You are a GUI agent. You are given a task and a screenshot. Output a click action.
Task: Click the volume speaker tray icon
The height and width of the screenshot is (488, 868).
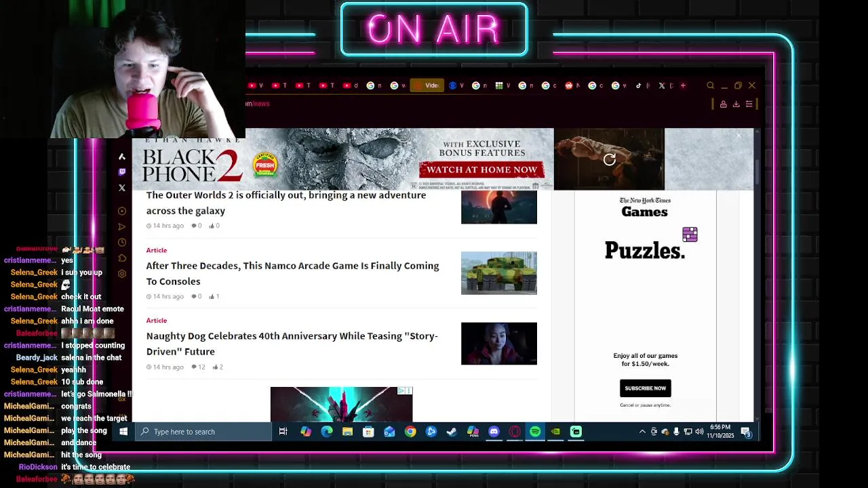(x=699, y=432)
